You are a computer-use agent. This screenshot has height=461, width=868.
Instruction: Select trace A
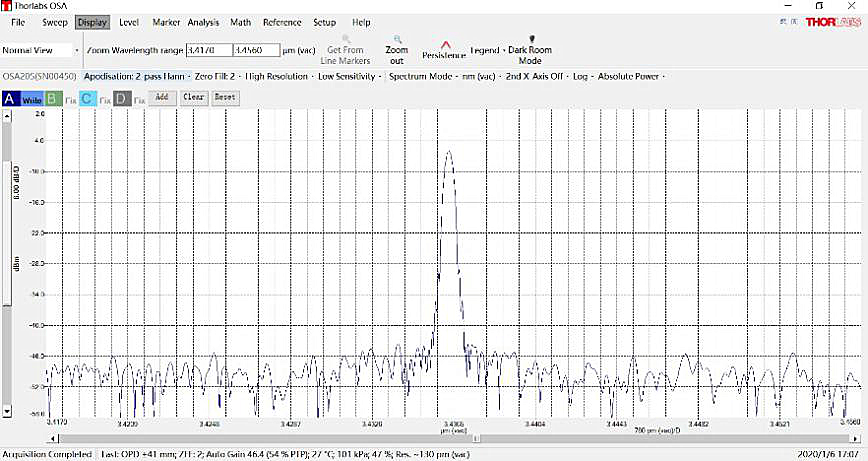[x=10, y=98]
